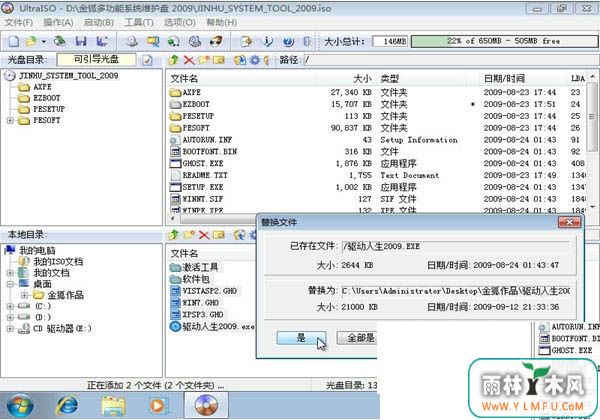Open the 帮助(H) menu
Image resolution: width=600 pixels, height=420 pixels.
pos(222,22)
